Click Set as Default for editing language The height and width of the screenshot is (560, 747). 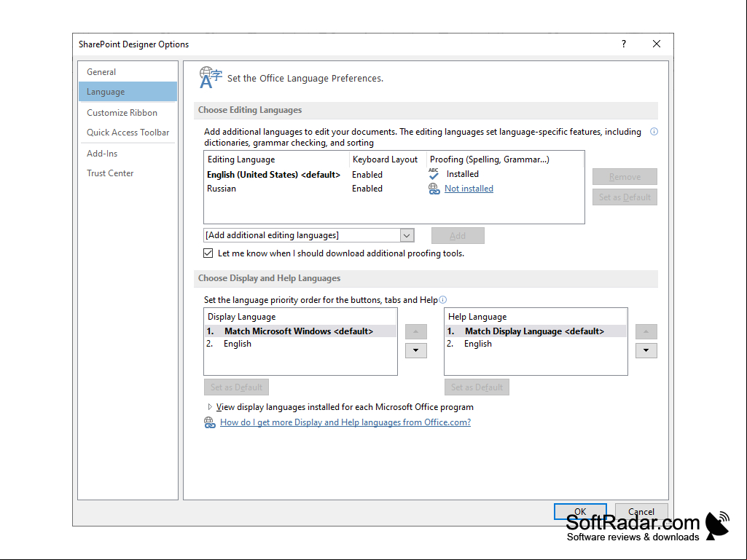(x=625, y=197)
